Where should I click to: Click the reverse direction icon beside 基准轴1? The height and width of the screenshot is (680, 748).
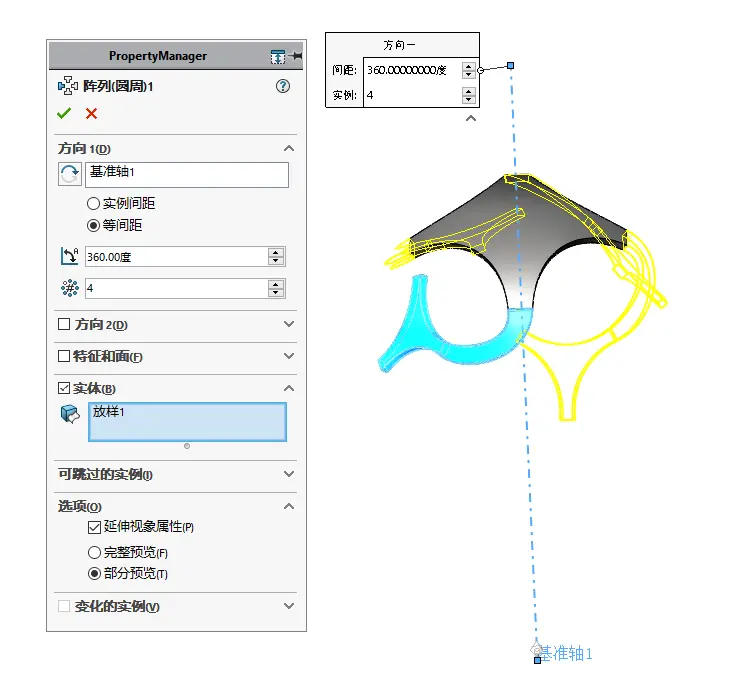pos(70,174)
